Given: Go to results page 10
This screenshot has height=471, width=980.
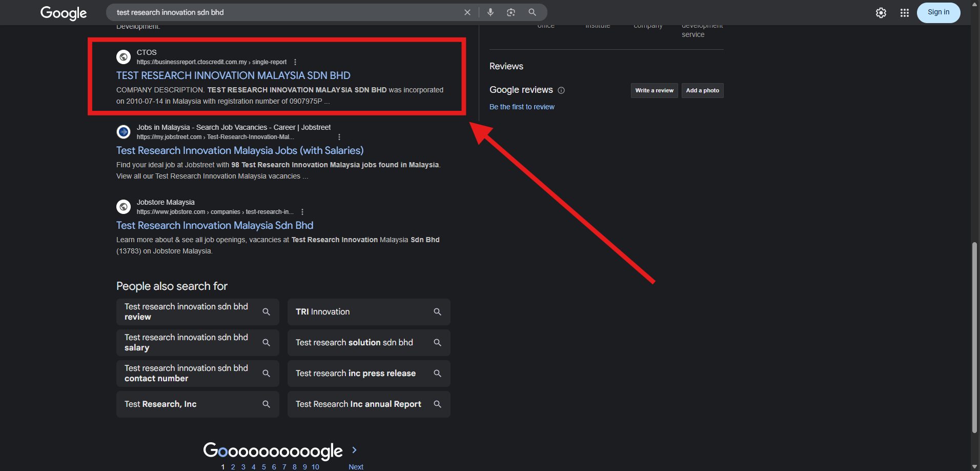Looking at the screenshot, I should pos(315,466).
